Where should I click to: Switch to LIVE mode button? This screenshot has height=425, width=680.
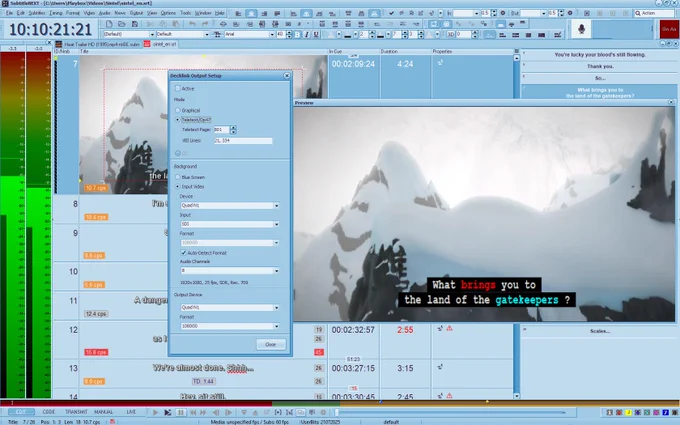point(131,412)
